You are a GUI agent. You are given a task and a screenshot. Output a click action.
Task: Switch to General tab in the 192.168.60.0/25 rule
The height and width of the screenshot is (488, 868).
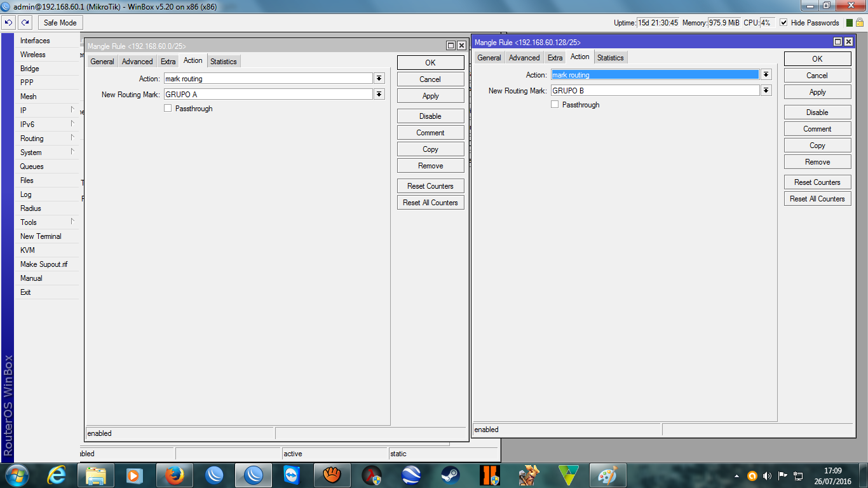(102, 62)
